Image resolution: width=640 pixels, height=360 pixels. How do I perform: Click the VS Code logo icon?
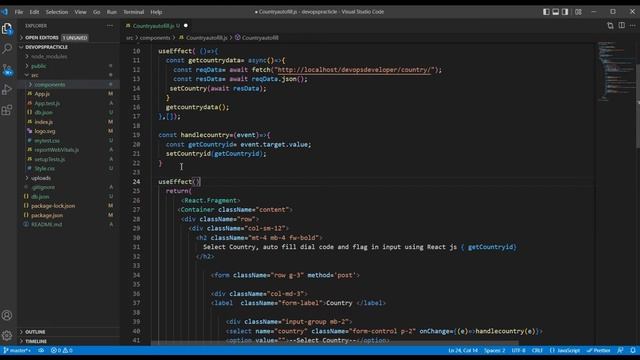tap(4, 12)
